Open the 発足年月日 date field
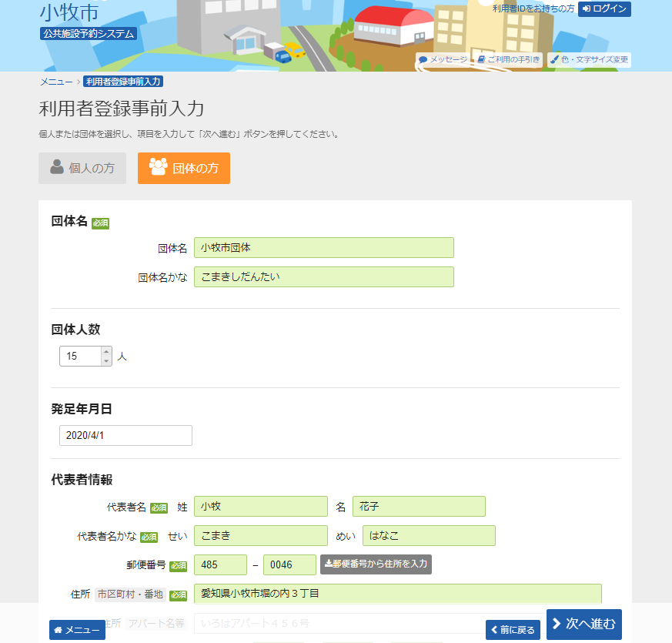Viewport: 672px width, 643px height. pyautogui.click(x=125, y=435)
